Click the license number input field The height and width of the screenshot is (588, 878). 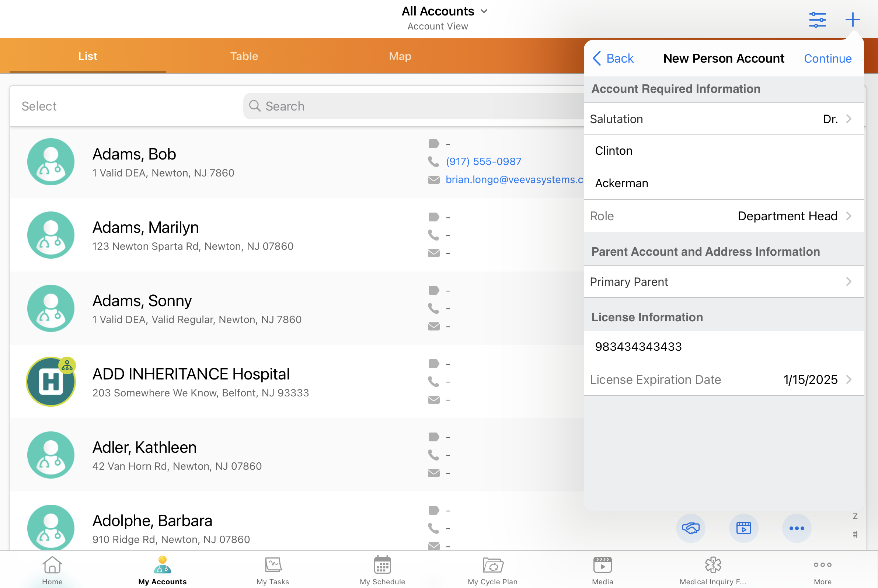click(x=723, y=347)
